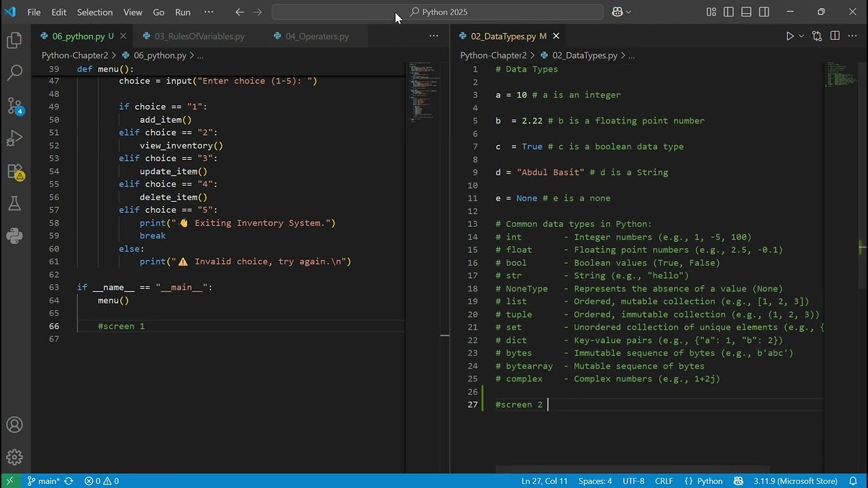Close the 02_DataTypes.py tab

click(x=556, y=36)
